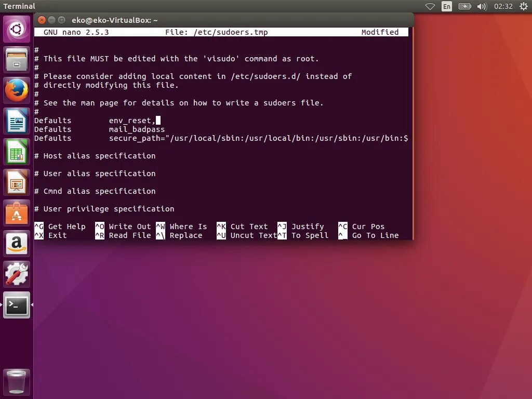The width and height of the screenshot is (532, 399).
Task: Open the session power gear menu
Action: click(x=524, y=6)
